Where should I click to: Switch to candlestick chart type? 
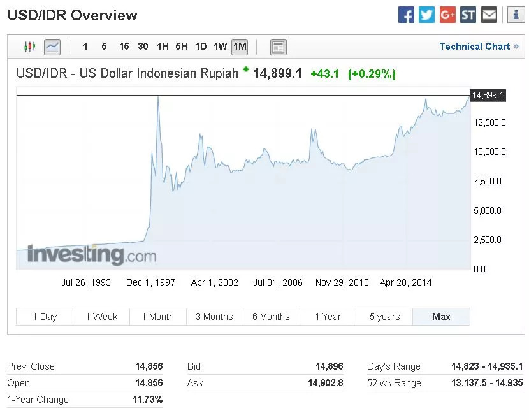(30, 47)
